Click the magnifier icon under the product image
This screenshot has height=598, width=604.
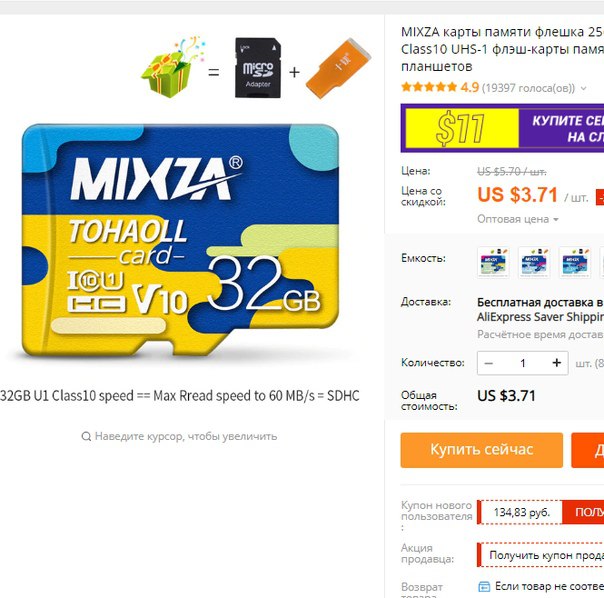86,436
